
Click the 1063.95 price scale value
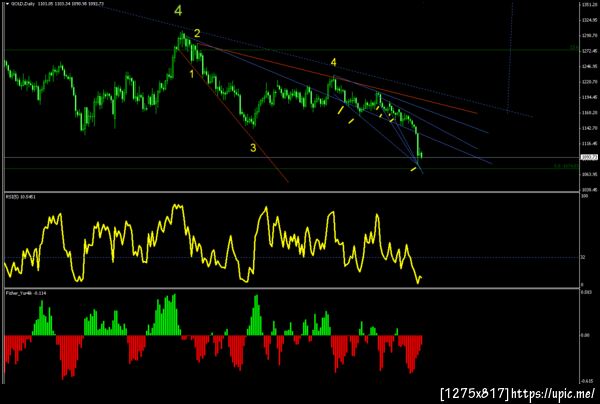pyautogui.click(x=590, y=174)
